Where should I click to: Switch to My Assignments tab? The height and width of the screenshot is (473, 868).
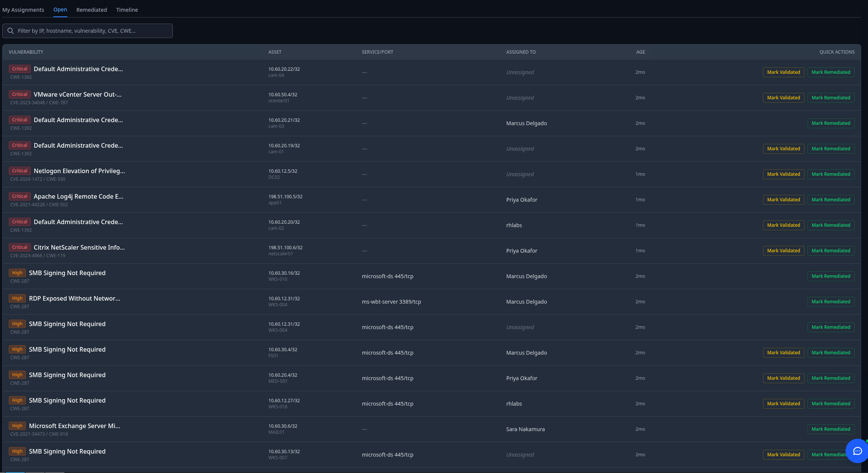pos(23,10)
